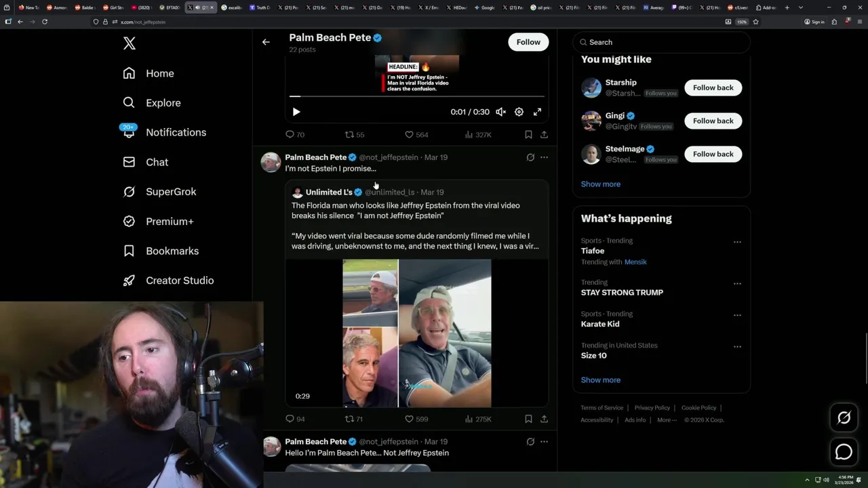Click the X logo in the sidebar
This screenshot has width=868, height=488.
click(130, 43)
